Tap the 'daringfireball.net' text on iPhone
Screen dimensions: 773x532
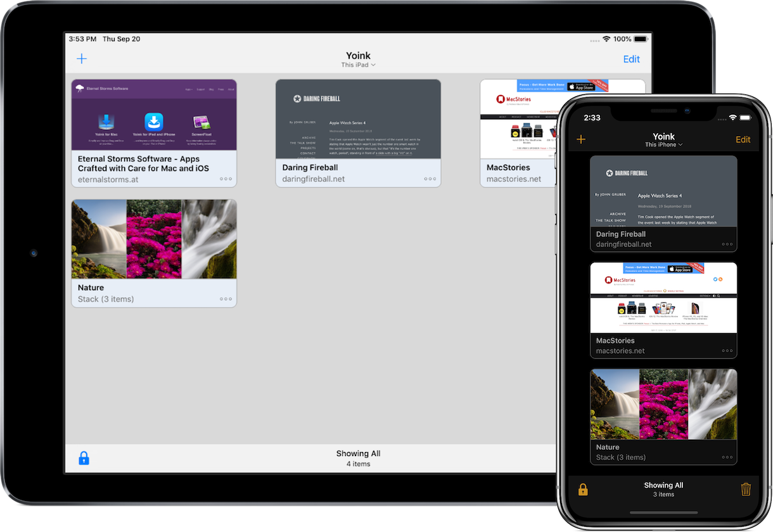pos(623,244)
